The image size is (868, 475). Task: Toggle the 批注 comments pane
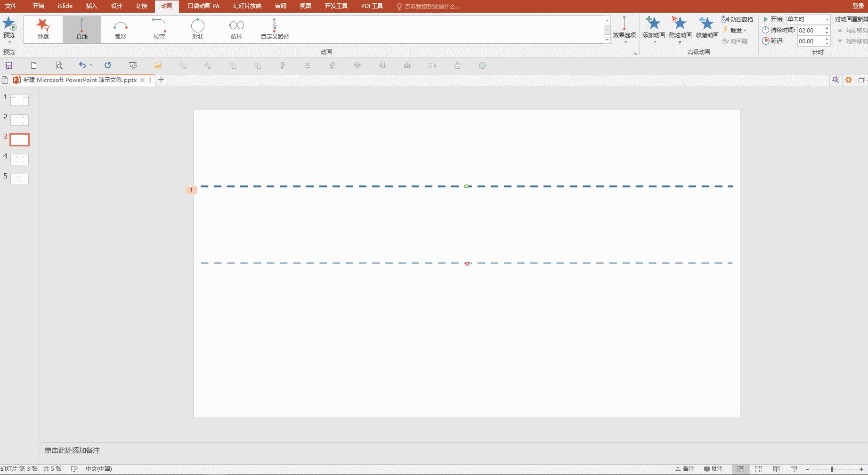714,469
